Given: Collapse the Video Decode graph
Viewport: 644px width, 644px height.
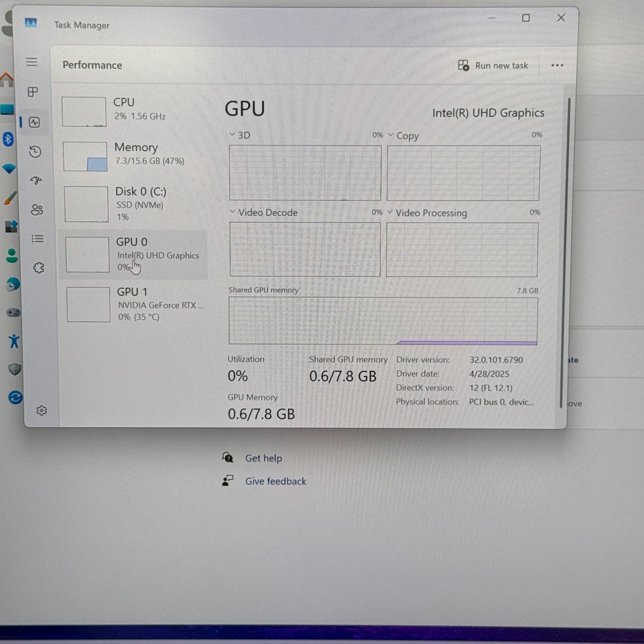Looking at the screenshot, I should coord(232,212).
